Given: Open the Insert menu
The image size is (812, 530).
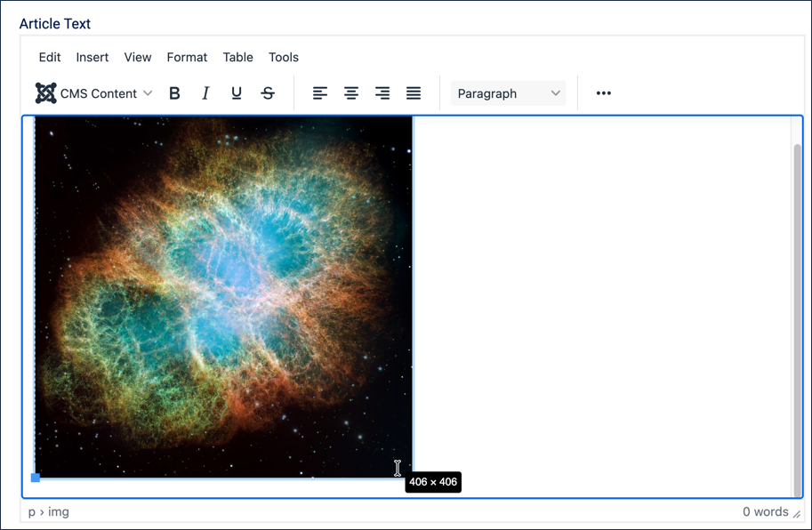Looking at the screenshot, I should pyautogui.click(x=92, y=57).
